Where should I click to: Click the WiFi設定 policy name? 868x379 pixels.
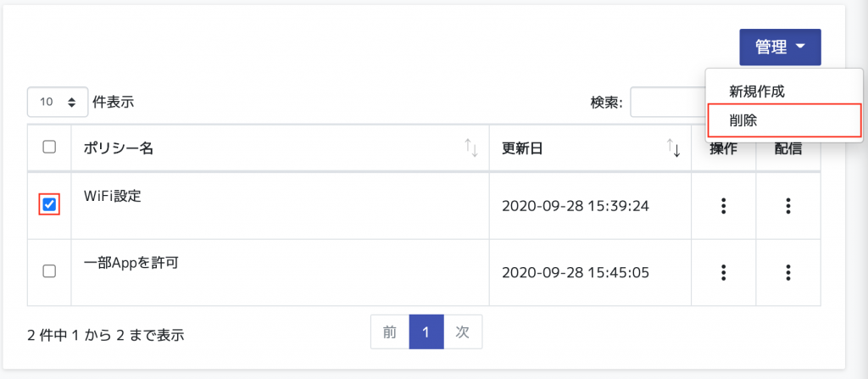click(113, 196)
